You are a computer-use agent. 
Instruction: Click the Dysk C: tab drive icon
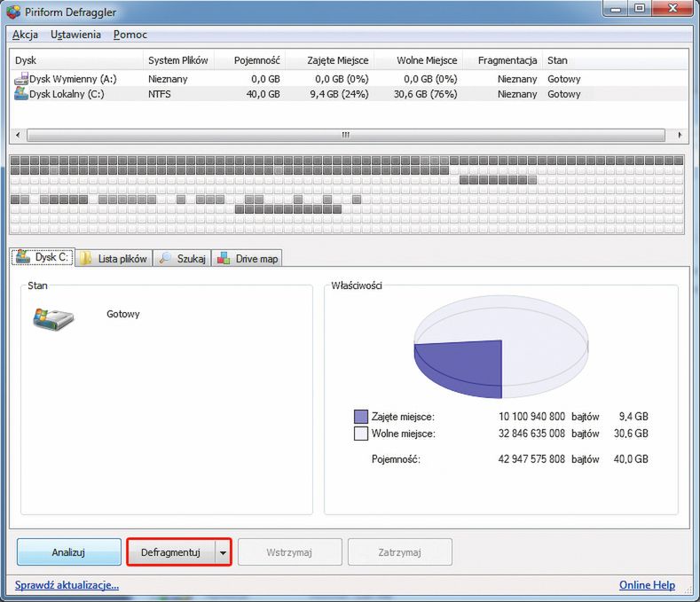(x=23, y=256)
